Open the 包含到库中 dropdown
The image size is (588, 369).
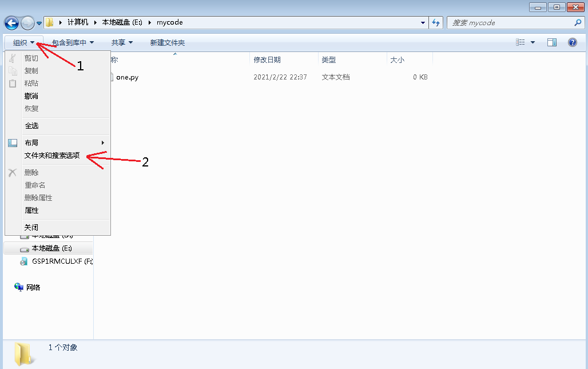73,43
